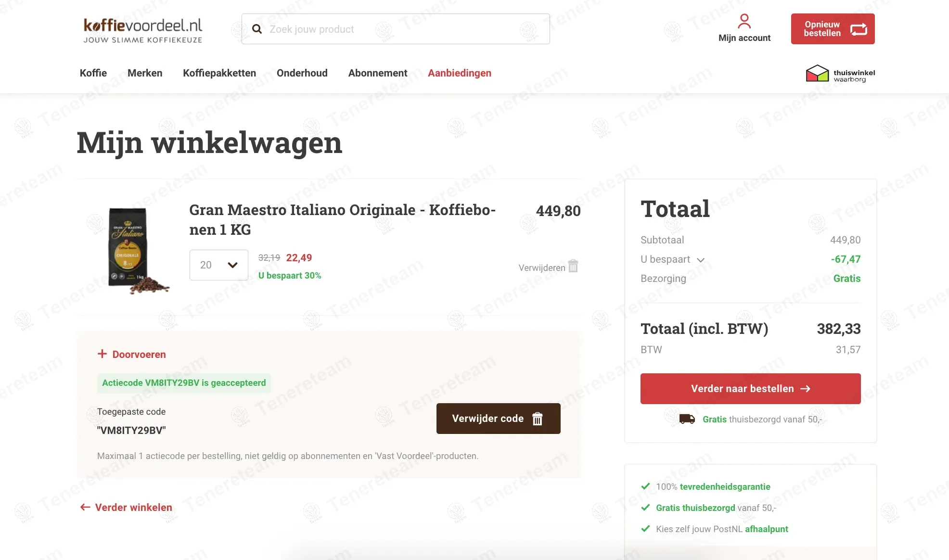Click the checkmark beside Gratis thuisbezorgd
The width and height of the screenshot is (949, 560).
coord(646,507)
